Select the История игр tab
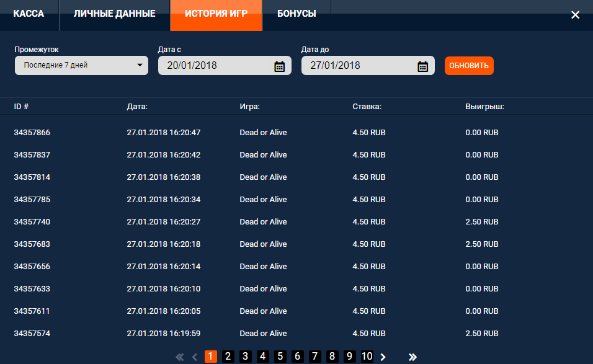The height and width of the screenshot is (364, 593). [x=216, y=14]
